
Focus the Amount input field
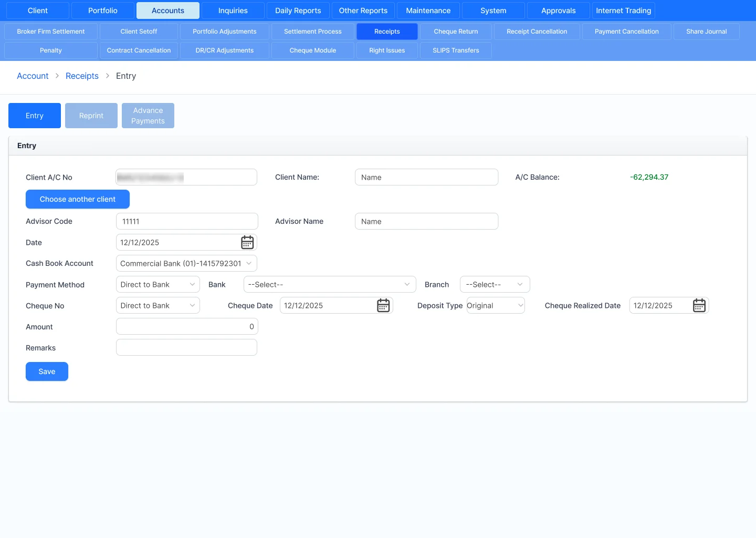[187, 326]
